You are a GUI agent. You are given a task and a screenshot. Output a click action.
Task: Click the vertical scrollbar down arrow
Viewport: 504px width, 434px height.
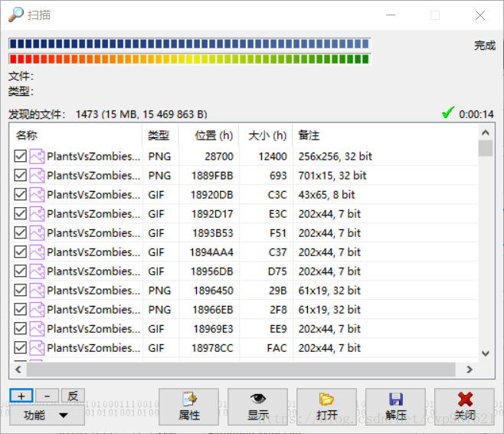pyautogui.click(x=486, y=353)
